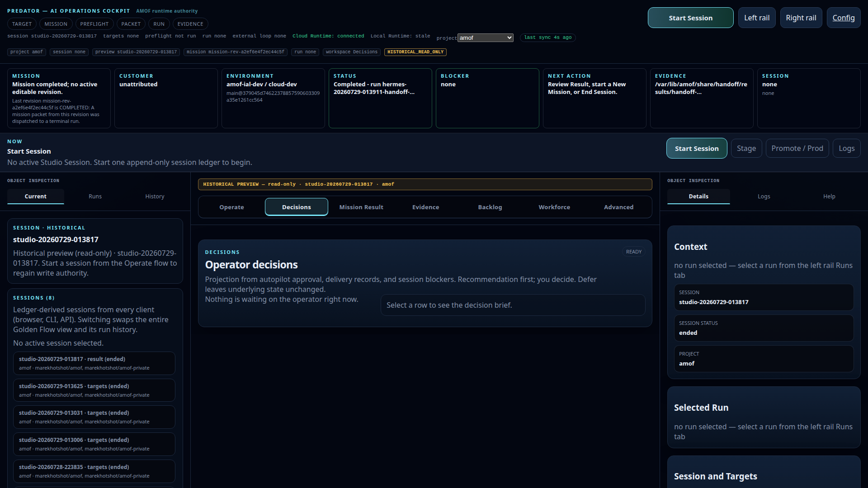Click the Stage button

coord(746,148)
